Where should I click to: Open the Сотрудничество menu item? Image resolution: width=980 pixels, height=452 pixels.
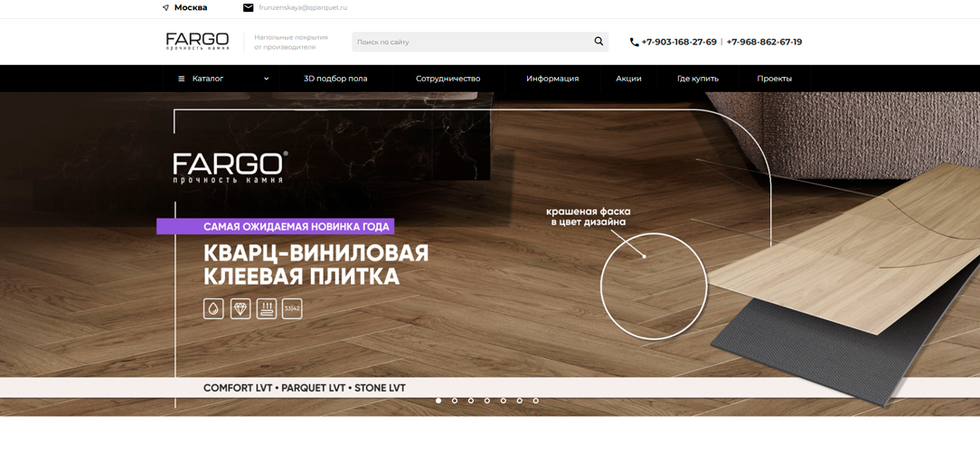[448, 79]
